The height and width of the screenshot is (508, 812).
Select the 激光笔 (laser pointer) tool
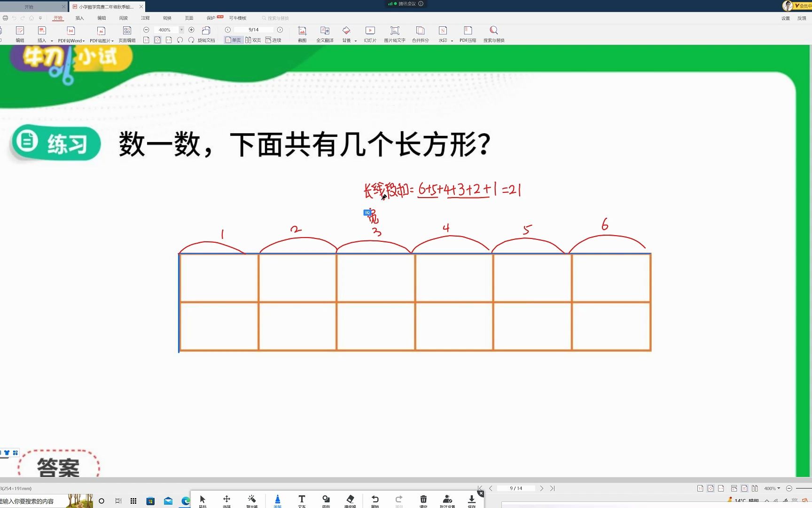click(252, 500)
